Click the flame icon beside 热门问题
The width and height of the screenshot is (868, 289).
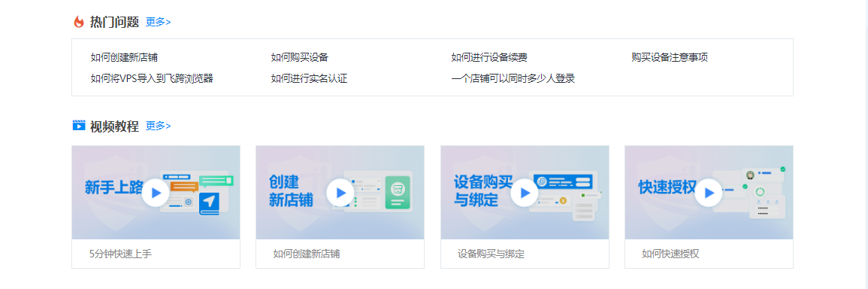pyautogui.click(x=79, y=22)
